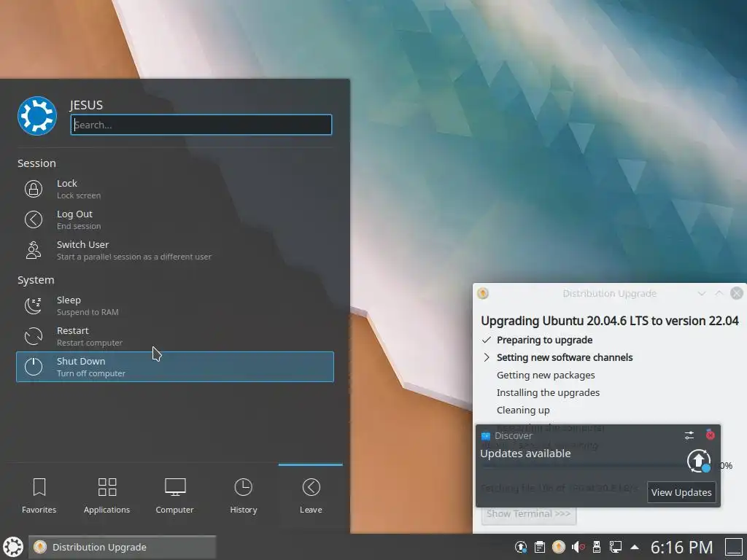747x560 pixels.
Task: Open the Discover updates tray icon
Action: (x=521, y=547)
